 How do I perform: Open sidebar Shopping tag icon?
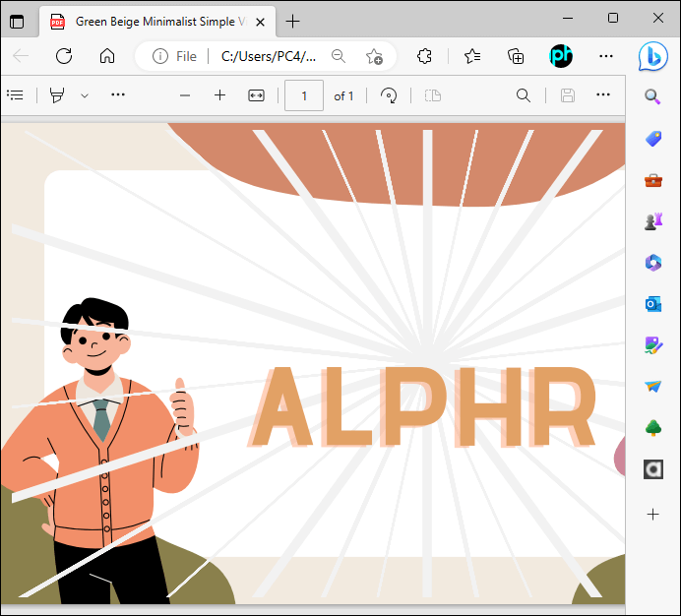pyautogui.click(x=653, y=139)
